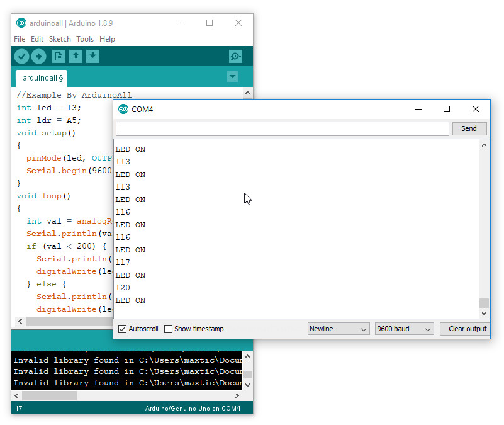
Task: Click line number 17 in status bar
Action: click(19, 408)
